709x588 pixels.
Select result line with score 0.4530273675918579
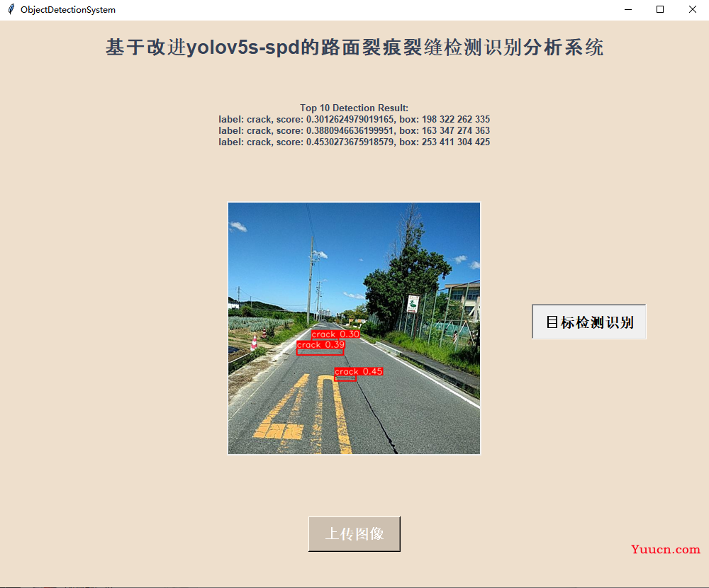point(354,142)
